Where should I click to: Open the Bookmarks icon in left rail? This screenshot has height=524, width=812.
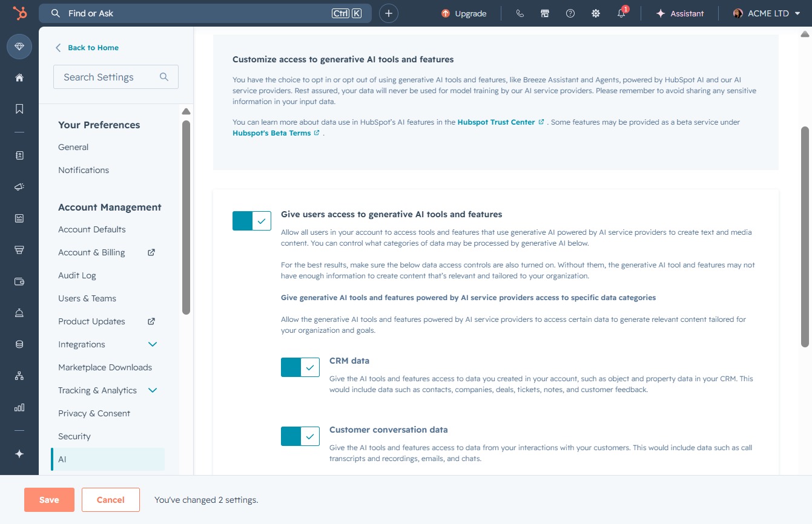tap(19, 109)
